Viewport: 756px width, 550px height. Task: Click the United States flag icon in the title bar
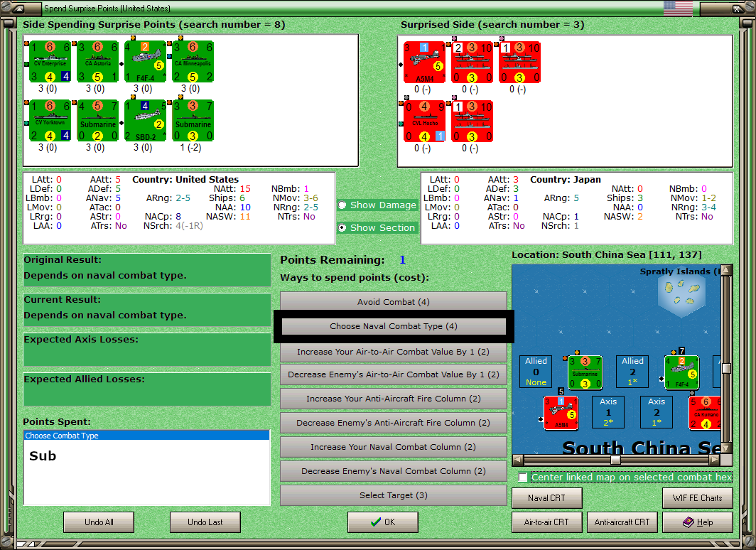click(678, 8)
